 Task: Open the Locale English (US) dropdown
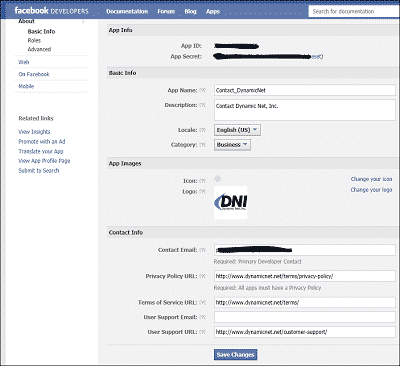[237, 130]
